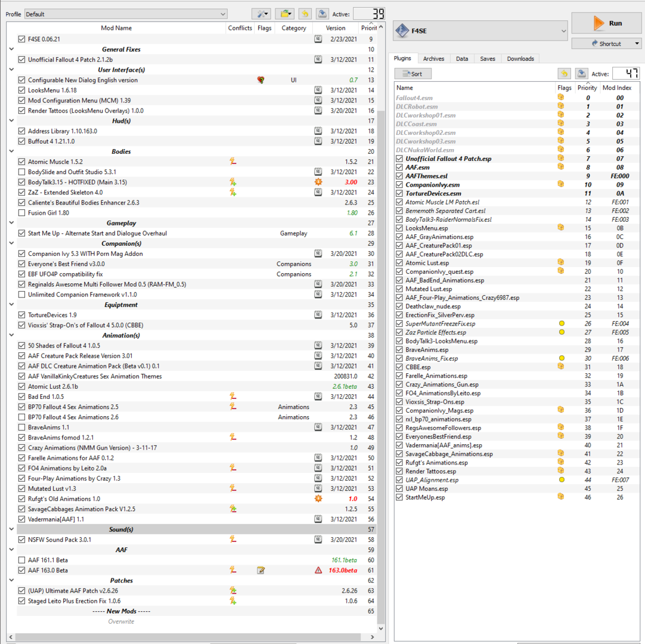Enable BodySlide and Outfit Studio 5.3.1 mod
The width and height of the screenshot is (645, 644).
coord(22,172)
